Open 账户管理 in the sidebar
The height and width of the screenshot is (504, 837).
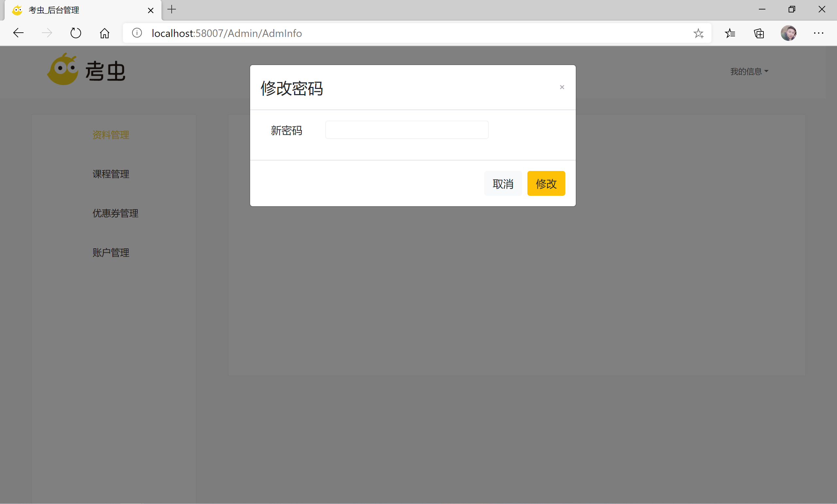pyautogui.click(x=111, y=253)
